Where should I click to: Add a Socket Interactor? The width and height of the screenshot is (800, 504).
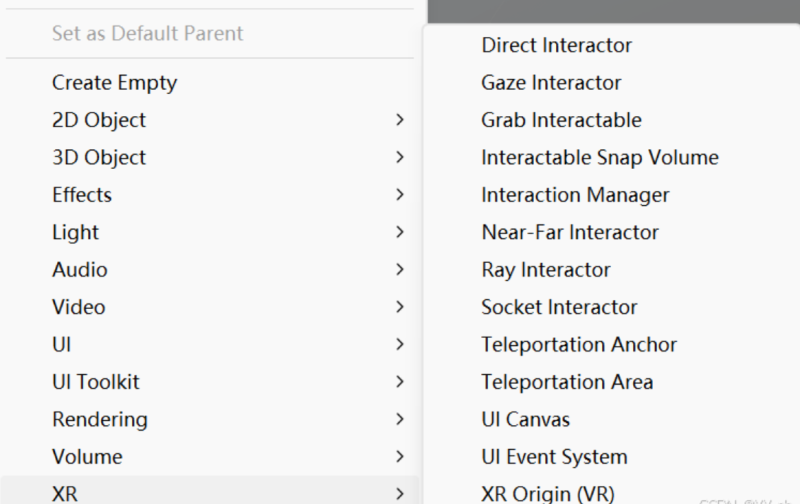pyautogui.click(x=559, y=307)
